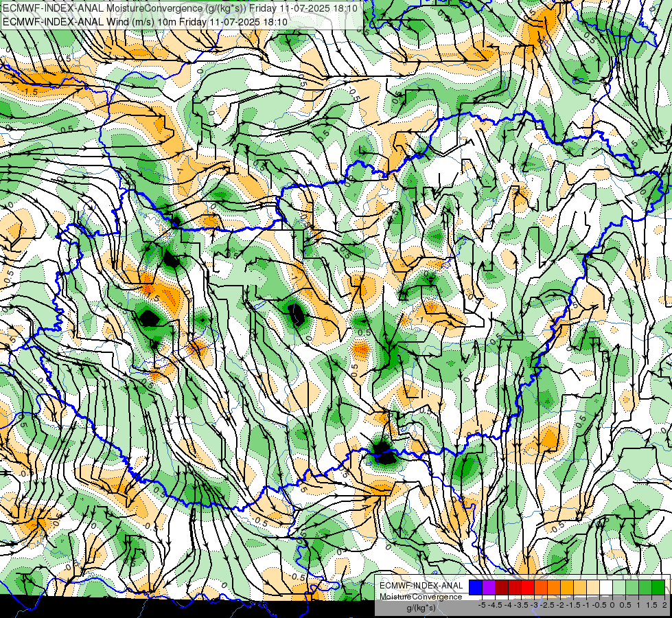Click the legend tick value 2

click(664, 605)
